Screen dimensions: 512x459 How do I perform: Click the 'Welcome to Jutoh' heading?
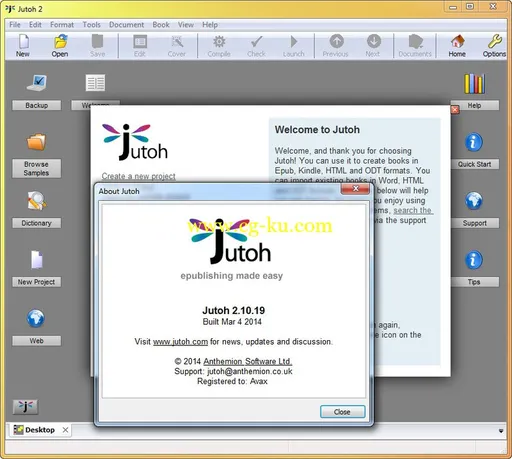click(x=317, y=130)
